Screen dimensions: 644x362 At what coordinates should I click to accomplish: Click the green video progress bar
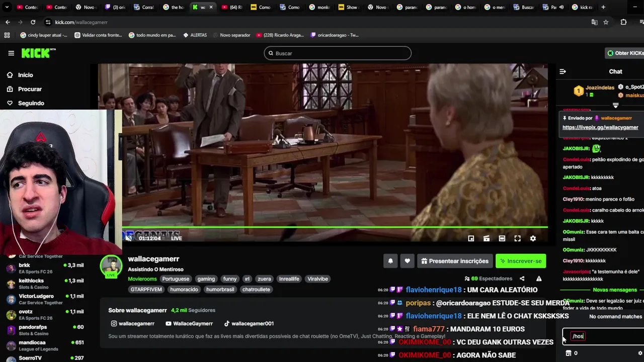click(335, 228)
